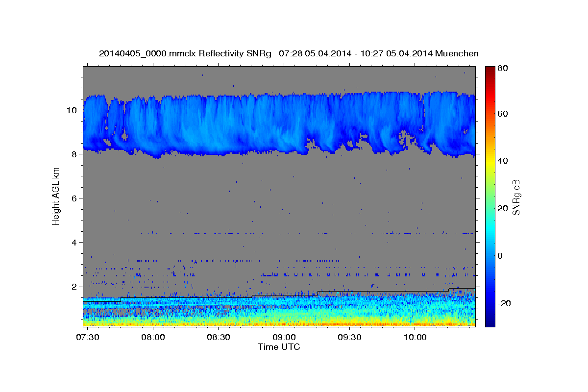Click the 'Time UTC' axis label
Viewport: 588px width, 392px height.
[279, 347]
